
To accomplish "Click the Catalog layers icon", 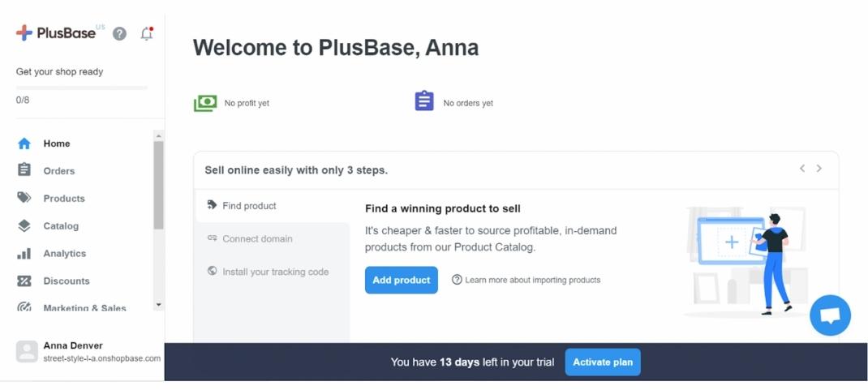I will 24,225.
